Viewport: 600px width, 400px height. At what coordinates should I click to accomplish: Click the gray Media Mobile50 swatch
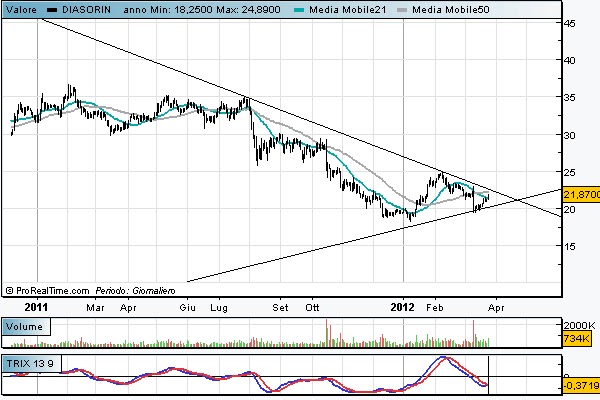402,10
